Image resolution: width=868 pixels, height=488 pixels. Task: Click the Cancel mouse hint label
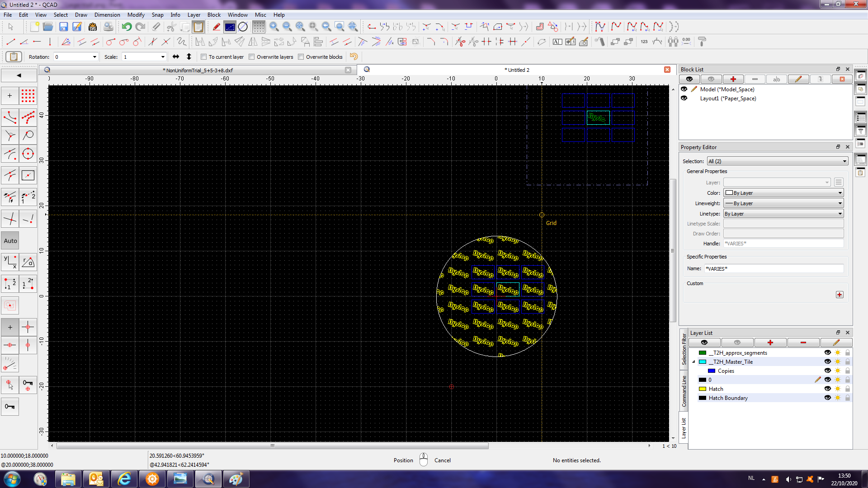442,460
